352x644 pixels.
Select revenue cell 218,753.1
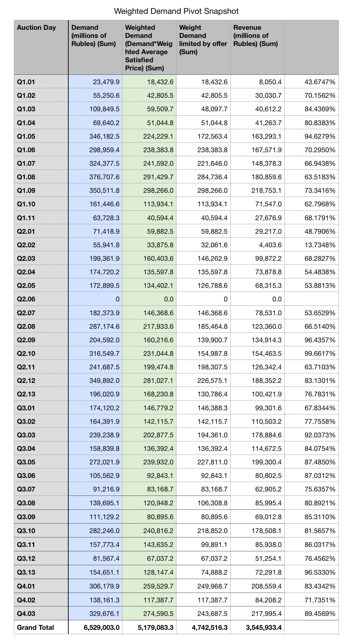tap(258, 190)
